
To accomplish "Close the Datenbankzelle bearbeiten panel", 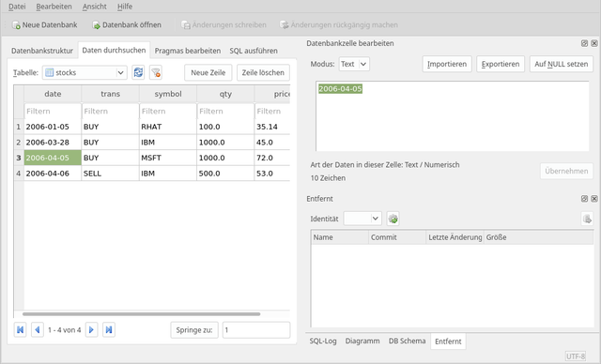I will point(594,43).
